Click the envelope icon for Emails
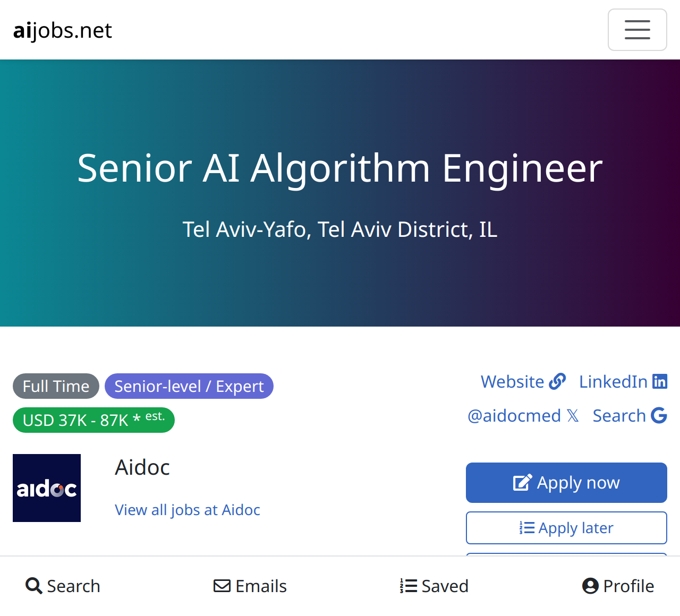Screen dimensions: 680x616 pos(222,586)
